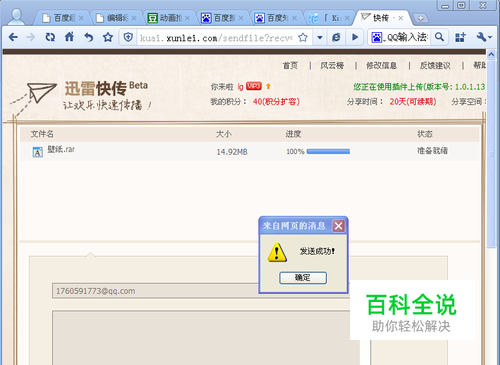Click the 40(积分扩容) link

coord(276,101)
